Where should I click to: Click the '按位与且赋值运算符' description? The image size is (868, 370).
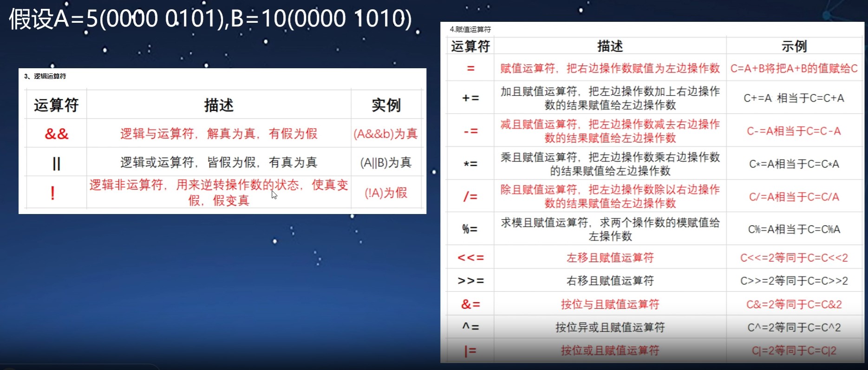click(610, 305)
